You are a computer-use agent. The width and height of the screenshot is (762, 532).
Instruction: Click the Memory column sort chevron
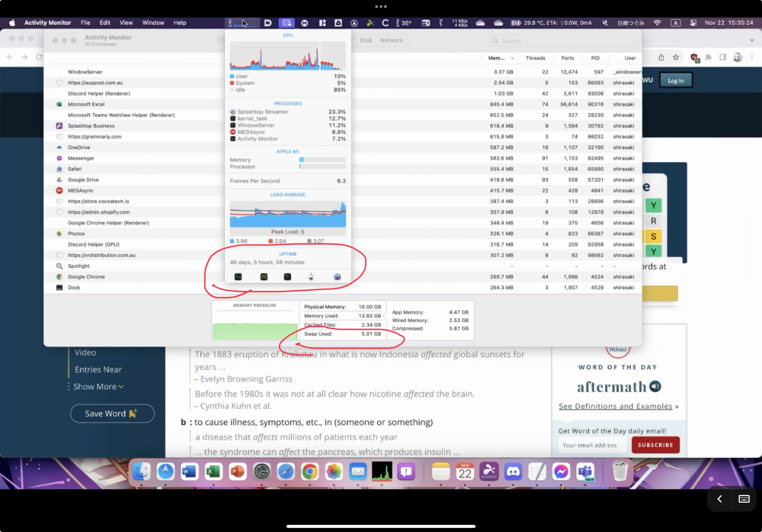(512, 58)
